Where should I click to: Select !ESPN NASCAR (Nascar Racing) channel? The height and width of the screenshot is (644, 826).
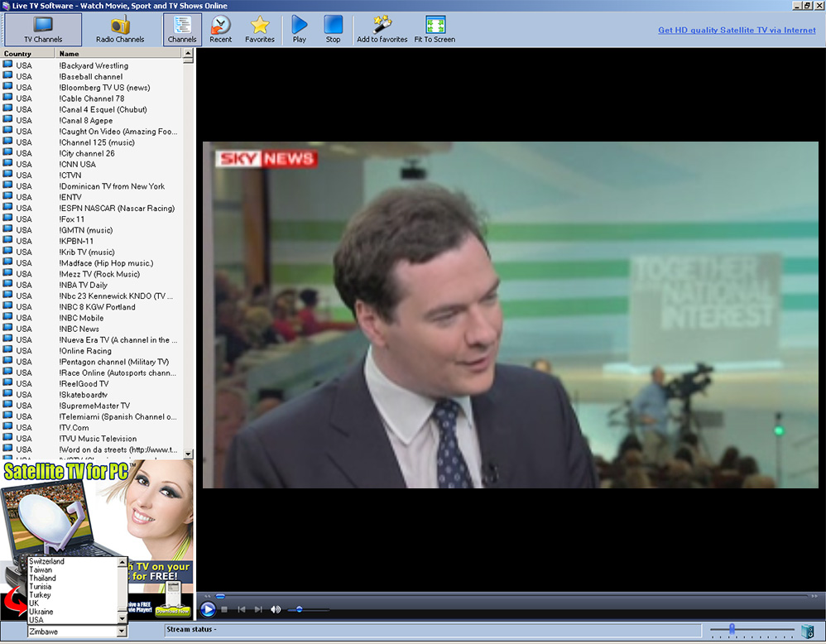pos(117,208)
